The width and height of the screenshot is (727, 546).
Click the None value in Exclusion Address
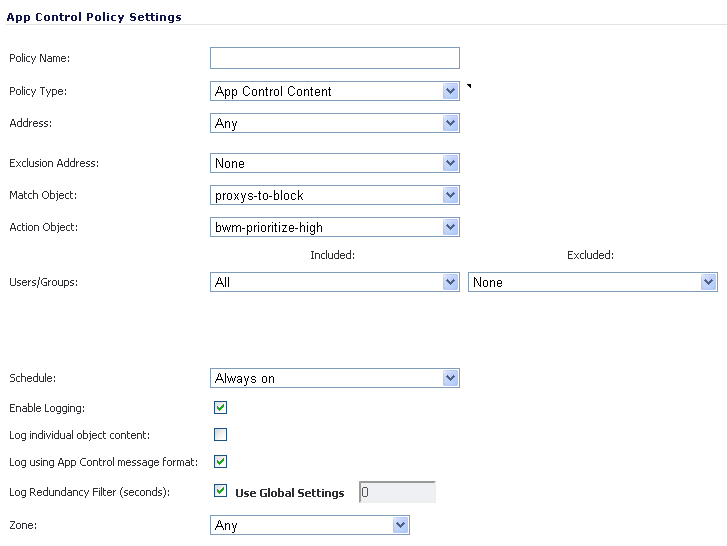coord(230,163)
